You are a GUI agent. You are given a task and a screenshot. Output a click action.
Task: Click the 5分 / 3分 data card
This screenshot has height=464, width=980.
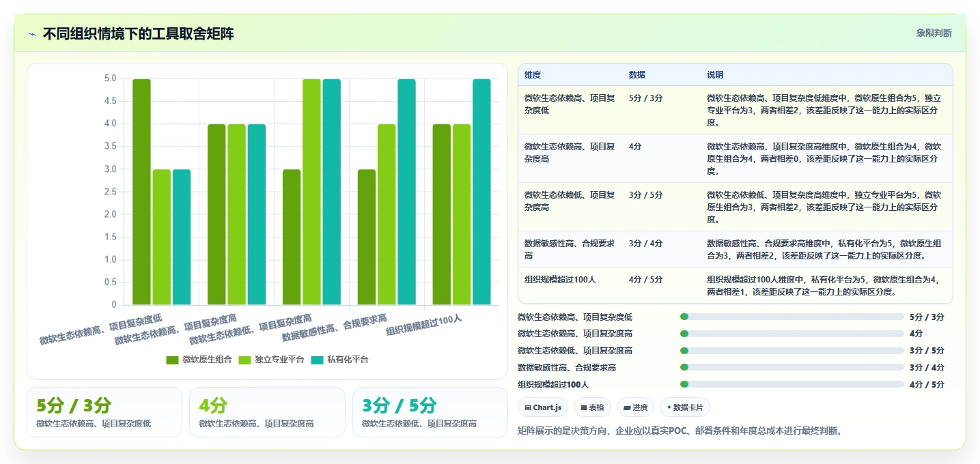(x=104, y=412)
